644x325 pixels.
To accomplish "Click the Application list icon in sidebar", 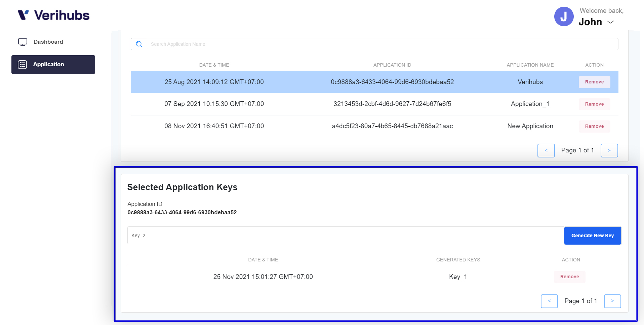I will (23, 65).
